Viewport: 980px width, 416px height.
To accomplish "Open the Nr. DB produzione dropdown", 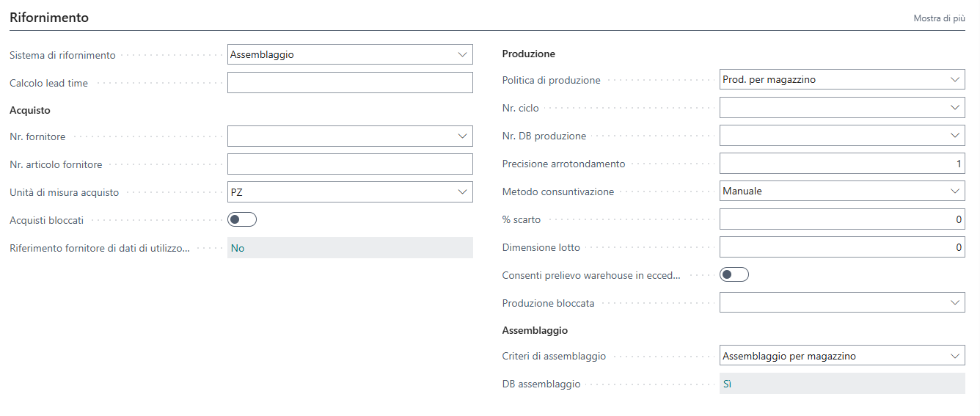I will [x=841, y=136].
